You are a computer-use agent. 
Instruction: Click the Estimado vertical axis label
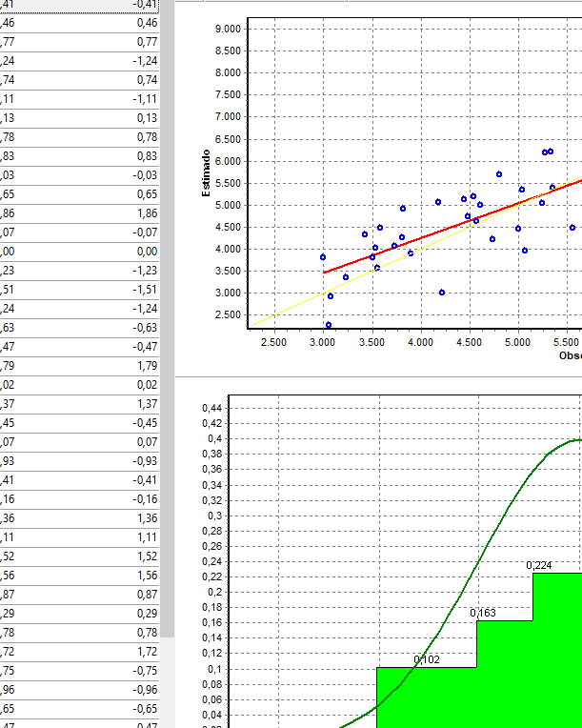click(x=205, y=172)
